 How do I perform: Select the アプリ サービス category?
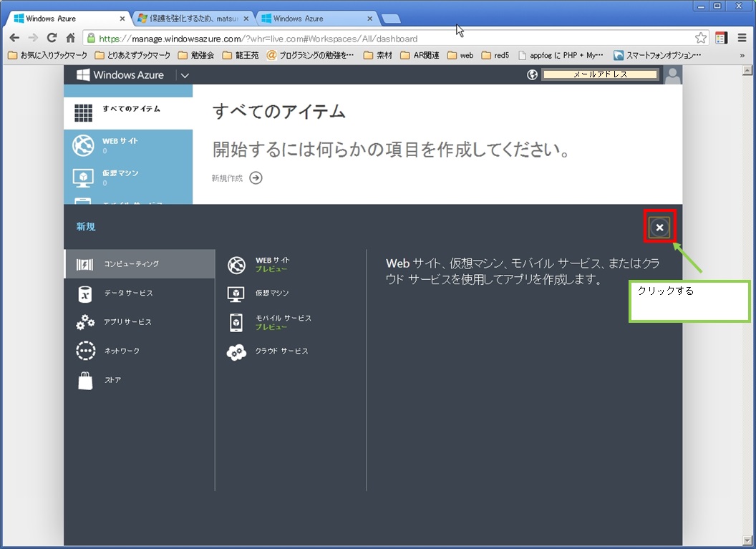(x=140, y=322)
